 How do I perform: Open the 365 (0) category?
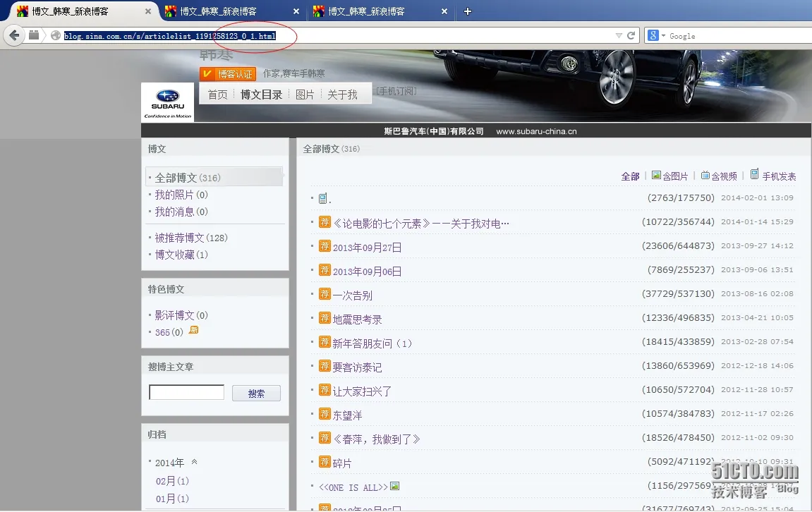coord(169,332)
